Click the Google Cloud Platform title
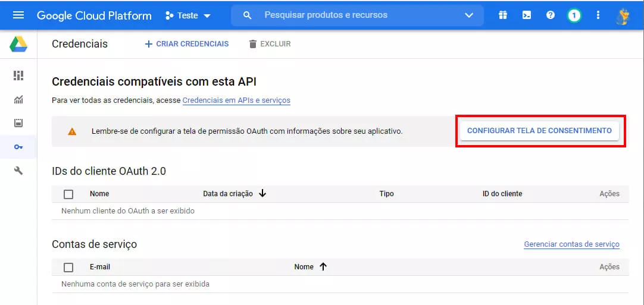 (x=94, y=15)
